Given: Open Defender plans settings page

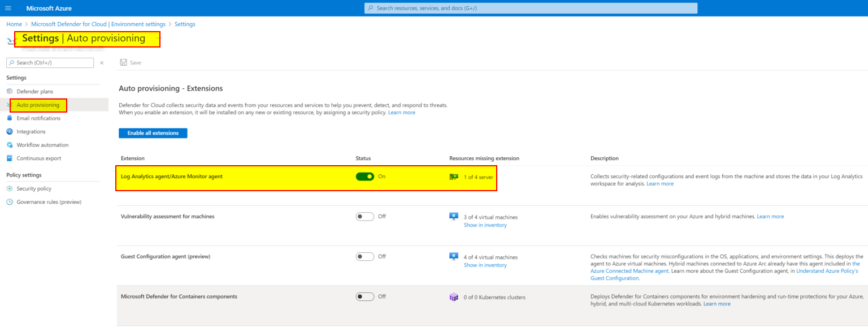Looking at the screenshot, I should (x=35, y=91).
